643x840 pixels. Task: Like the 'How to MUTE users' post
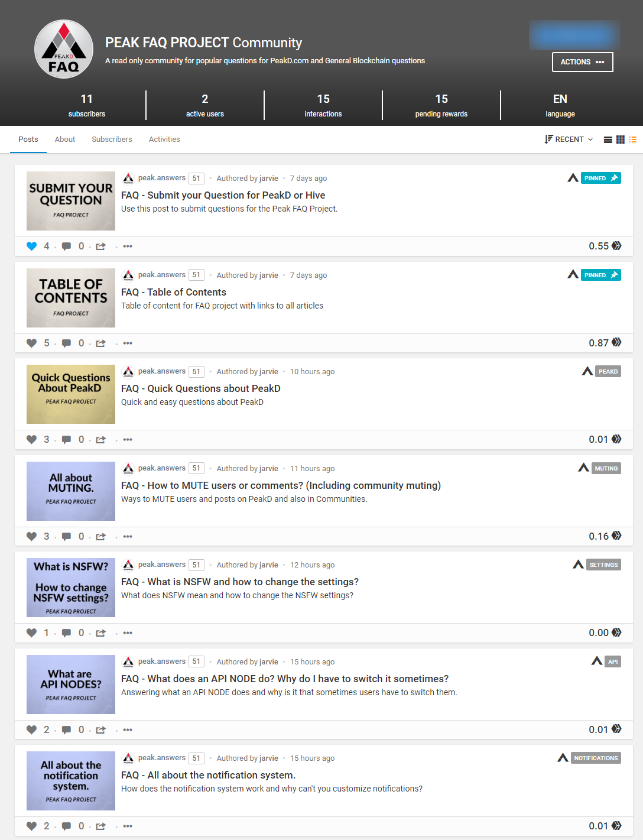pos(32,537)
